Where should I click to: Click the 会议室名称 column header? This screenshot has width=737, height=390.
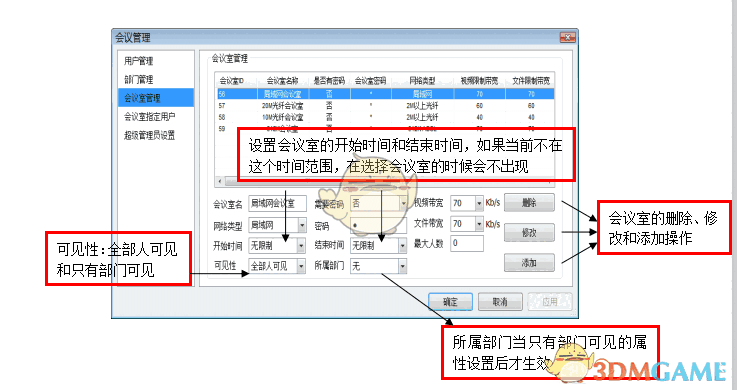pos(282,81)
